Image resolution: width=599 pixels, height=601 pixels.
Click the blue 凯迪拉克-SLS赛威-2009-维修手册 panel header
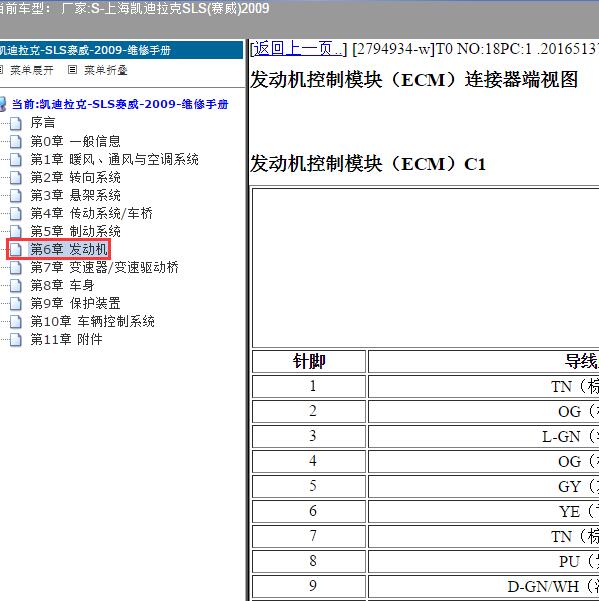(121, 50)
